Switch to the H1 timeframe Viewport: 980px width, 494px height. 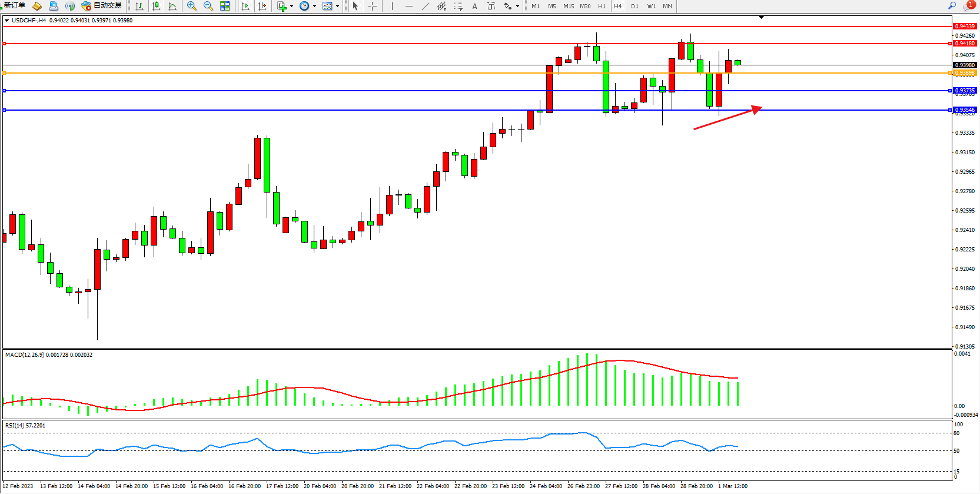(x=602, y=6)
